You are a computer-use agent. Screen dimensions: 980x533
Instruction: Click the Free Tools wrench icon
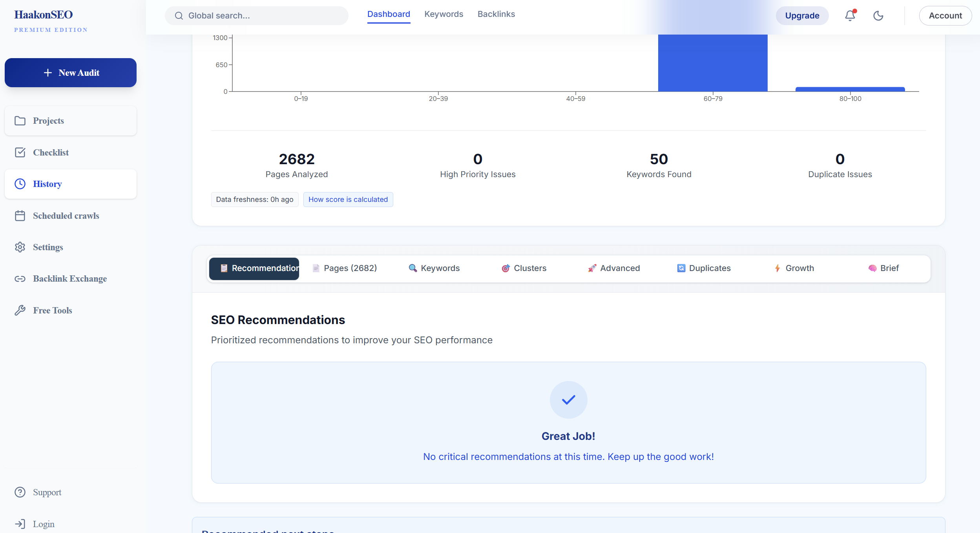[20, 310]
